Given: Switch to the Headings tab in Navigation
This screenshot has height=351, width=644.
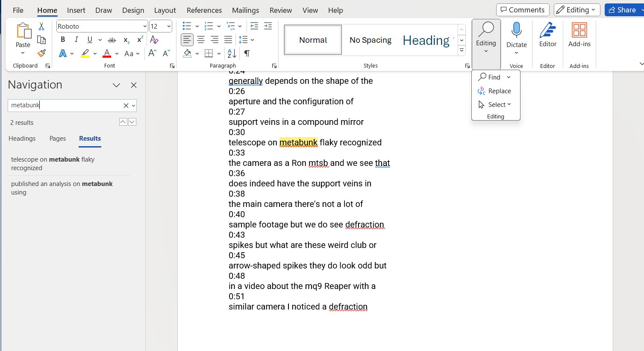Looking at the screenshot, I should pyautogui.click(x=22, y=139).
